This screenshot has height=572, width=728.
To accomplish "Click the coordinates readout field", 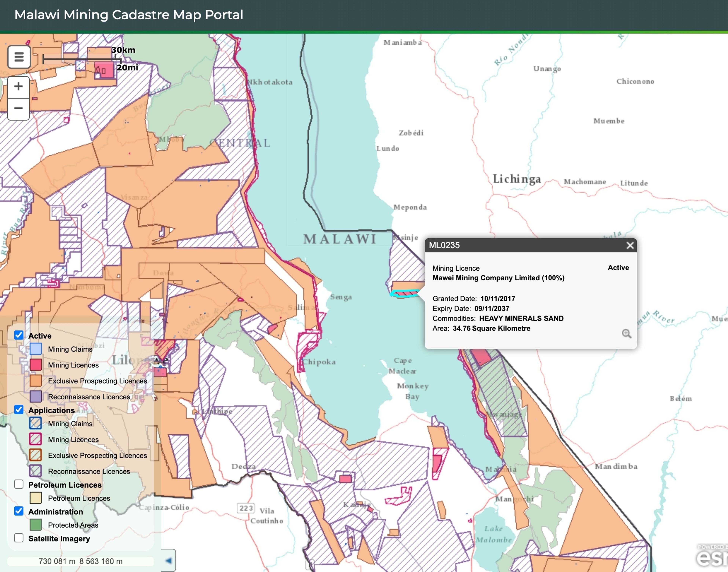I will (x=80, y=561).
